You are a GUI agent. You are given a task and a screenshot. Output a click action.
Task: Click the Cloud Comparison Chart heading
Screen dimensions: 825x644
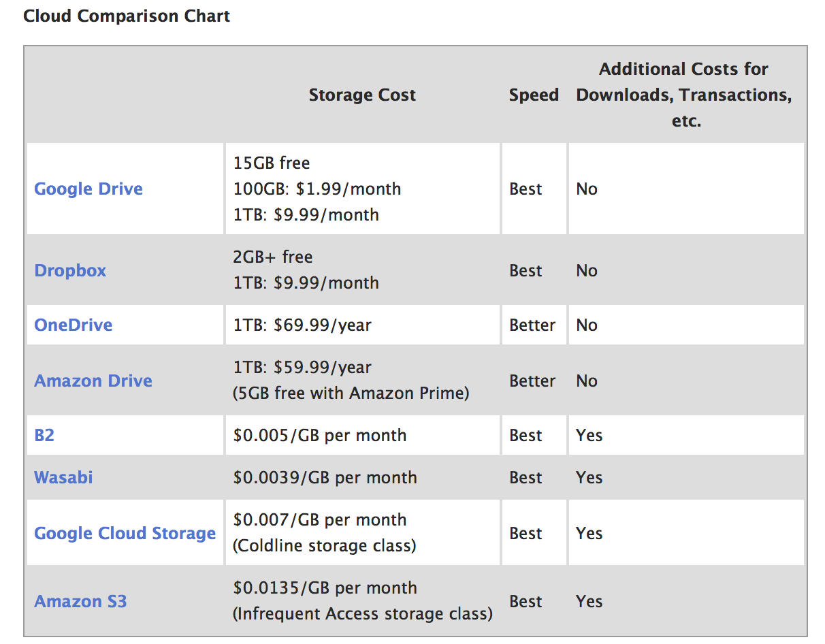(x=127, y=16)
